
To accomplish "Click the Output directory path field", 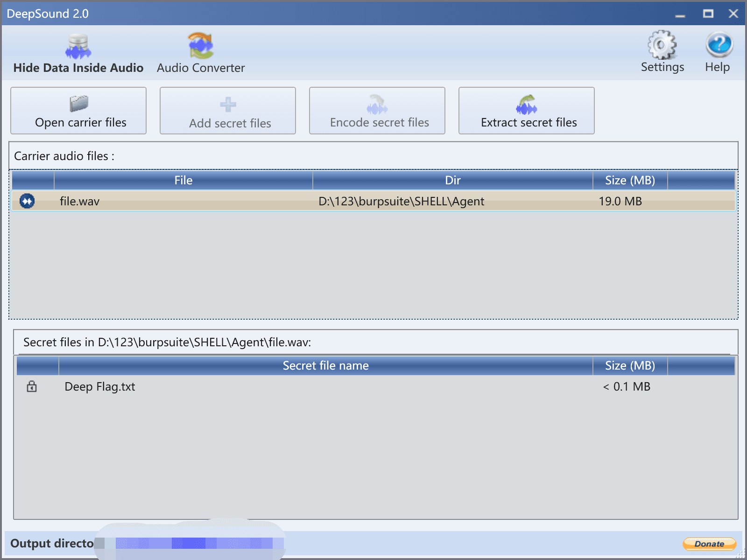I will [x=196, y=543].
